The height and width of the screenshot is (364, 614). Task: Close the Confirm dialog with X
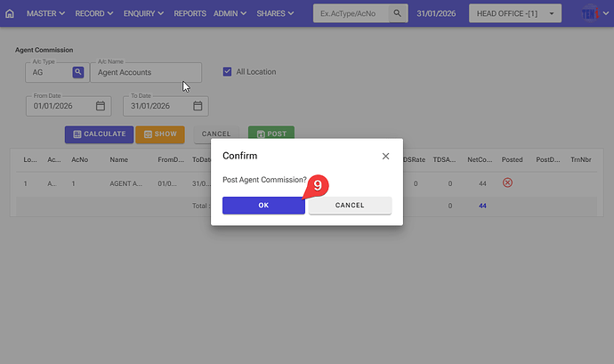click(385, 156)
